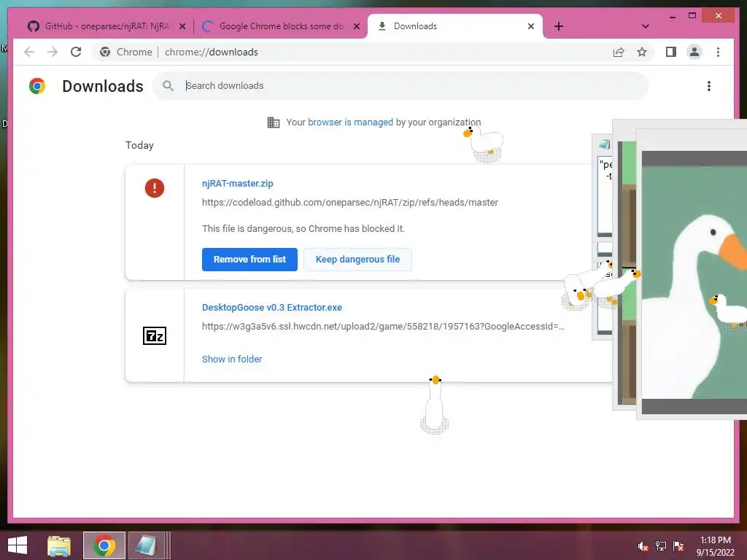The image size is (747, 560).
Task: Open the Windows Start menu
Action: coord(18,545)
